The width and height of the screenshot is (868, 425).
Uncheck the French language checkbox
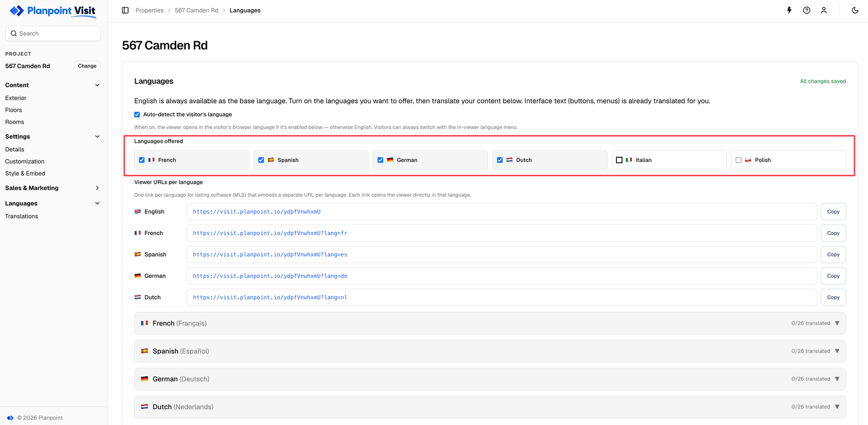click(142, 160)
